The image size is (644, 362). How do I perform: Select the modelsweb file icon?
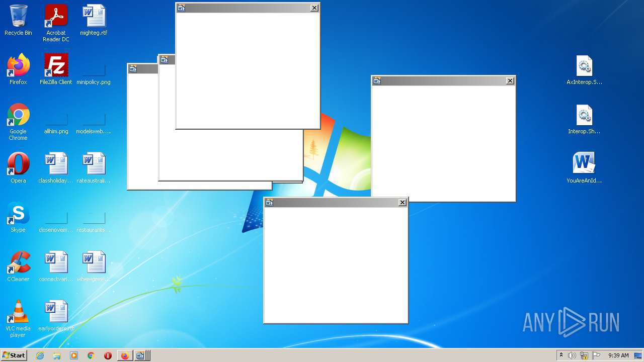tap(94, 119)
